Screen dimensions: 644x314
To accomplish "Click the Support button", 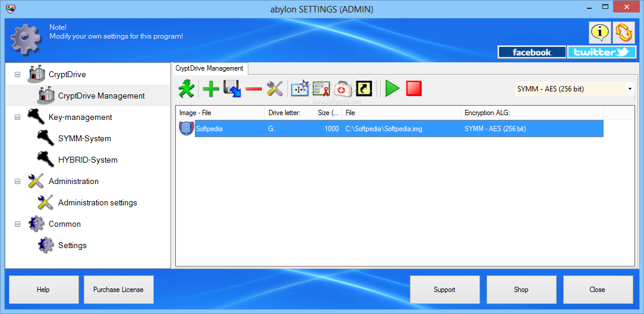I will pos(444,290).
